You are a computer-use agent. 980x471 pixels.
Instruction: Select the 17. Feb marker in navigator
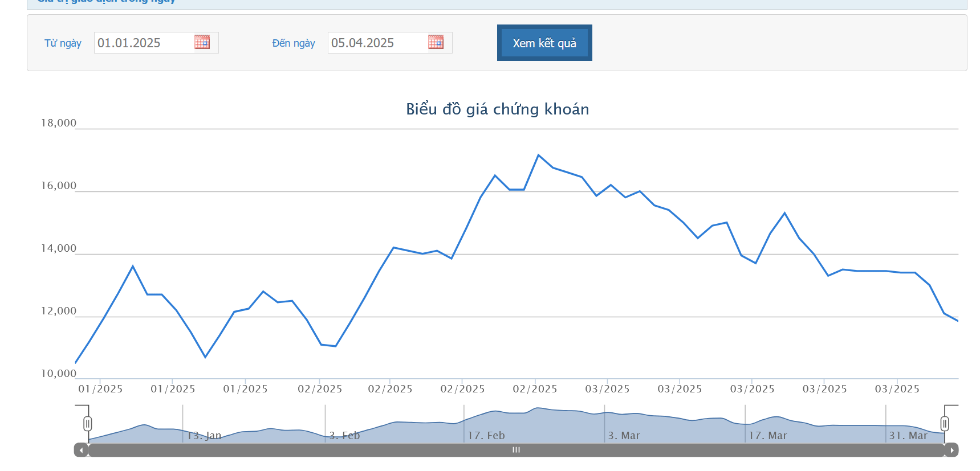(x=486, y=436)
